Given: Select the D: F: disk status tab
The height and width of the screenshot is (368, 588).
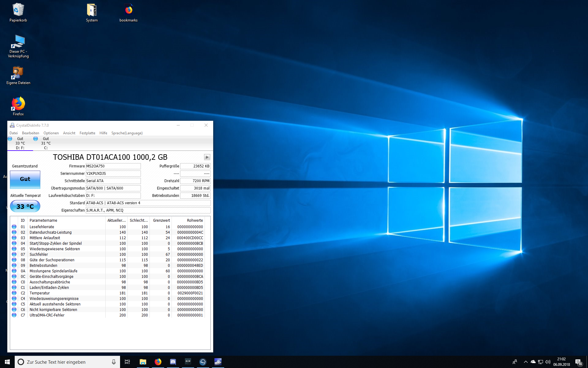Looking at the screenshot, I should click(x=20, y=143).
